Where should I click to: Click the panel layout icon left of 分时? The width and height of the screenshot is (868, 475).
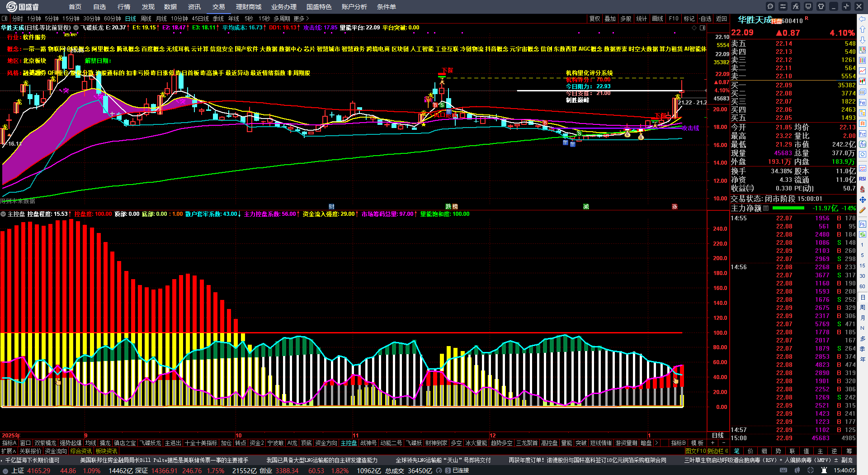(x=5, y=19)
